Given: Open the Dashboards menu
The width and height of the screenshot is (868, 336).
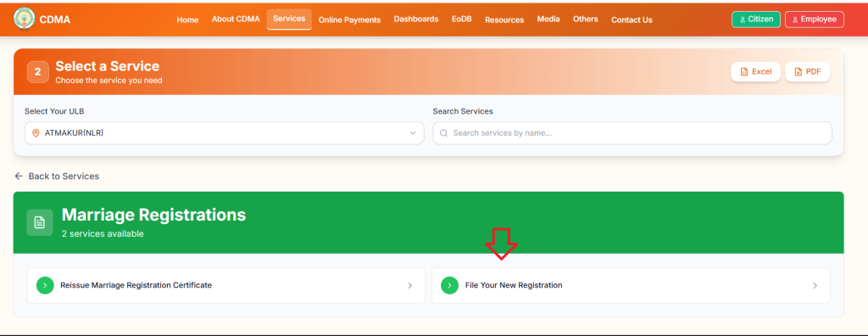Looking at the screenshot, I should [x=415, y=19].
